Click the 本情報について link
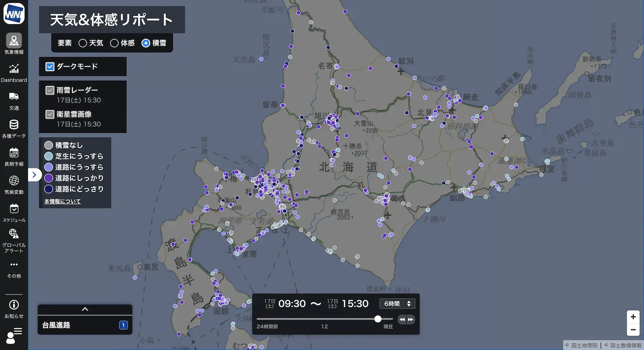644x350 pixels. coord(62,201)
